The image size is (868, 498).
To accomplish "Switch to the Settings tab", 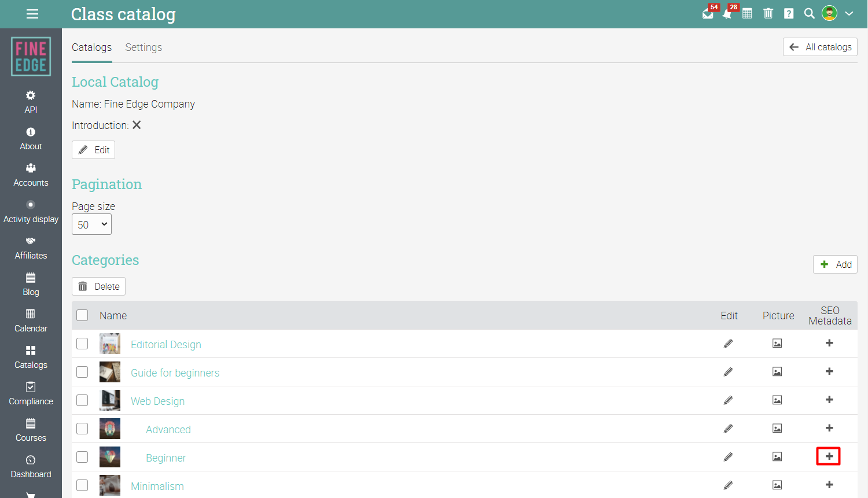I will 144,47.
